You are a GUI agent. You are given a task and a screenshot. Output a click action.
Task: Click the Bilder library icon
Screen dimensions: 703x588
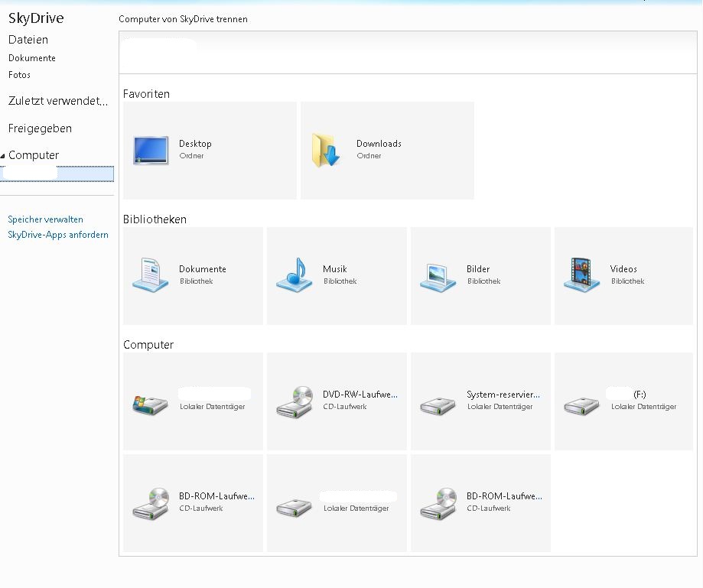click(438, 278)
